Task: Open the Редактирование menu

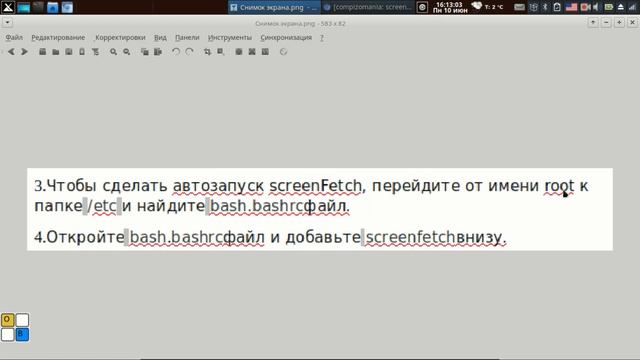Action: [x=58, y=38]
